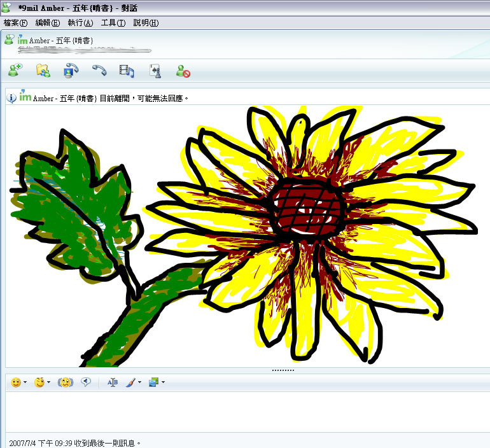Open the smiley emoticon picker
Image resolution: width=490 pixels, height=448 pixels.
pos(16,382)
